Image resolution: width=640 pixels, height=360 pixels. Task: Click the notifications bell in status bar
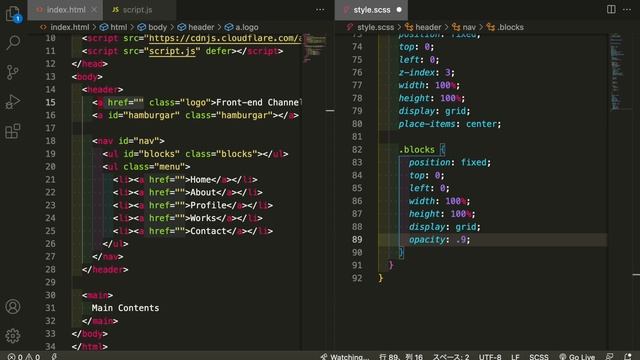pos(628,356)
